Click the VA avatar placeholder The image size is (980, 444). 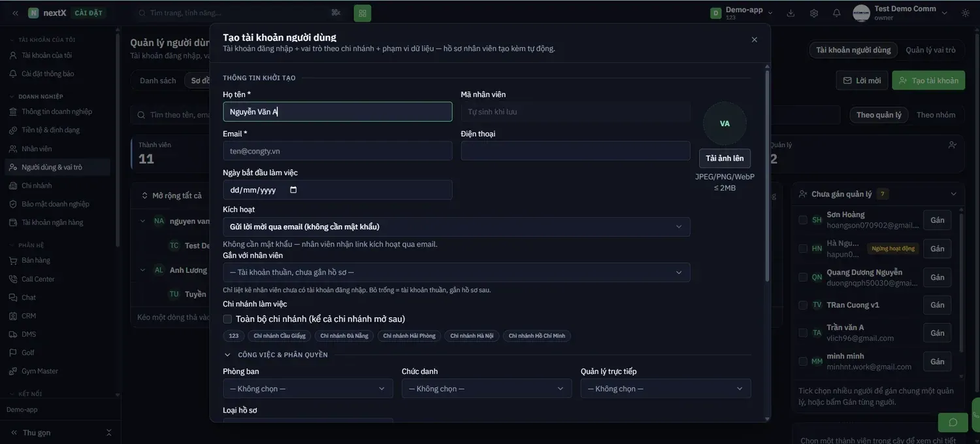tap(725, 124)
